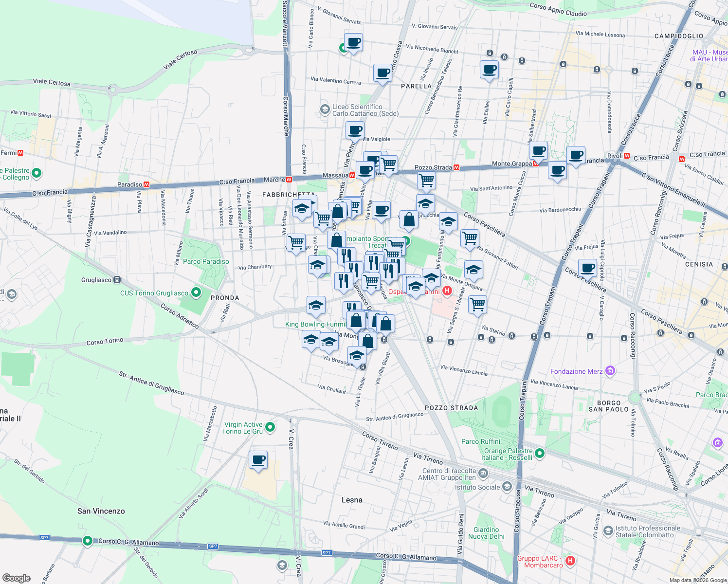Click the cafe marker at Via Valgioie
The image size is (728, 584).
coord(355,132)
